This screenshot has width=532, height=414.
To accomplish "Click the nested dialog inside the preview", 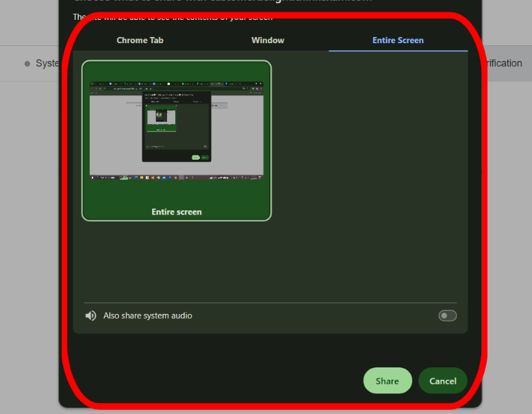I will click(177, 127).
